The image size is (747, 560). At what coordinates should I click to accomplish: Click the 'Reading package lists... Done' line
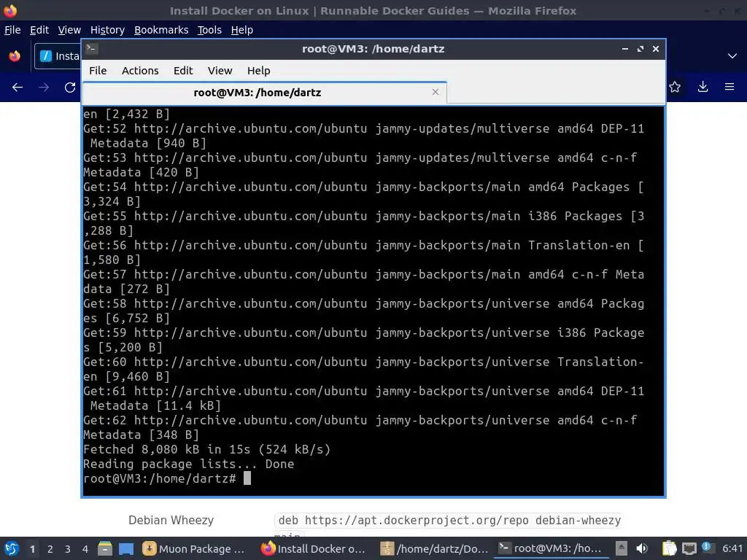tap(189, 464)
